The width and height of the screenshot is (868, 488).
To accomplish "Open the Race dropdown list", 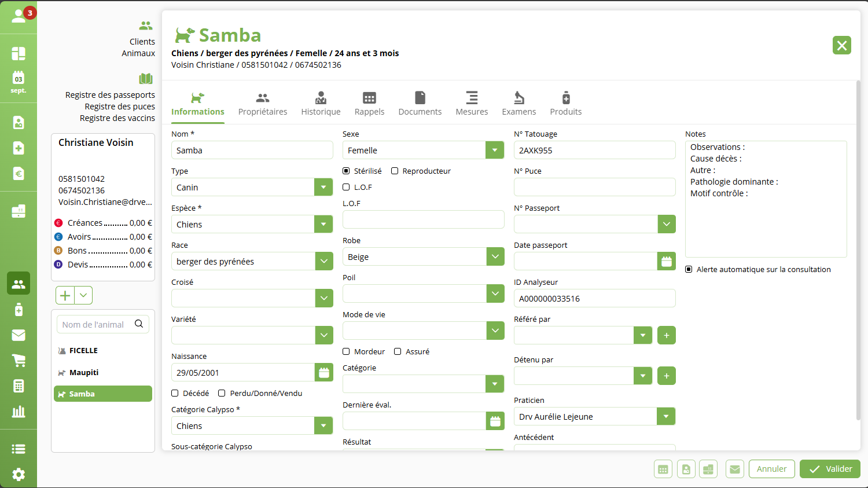I will [324, 262].
